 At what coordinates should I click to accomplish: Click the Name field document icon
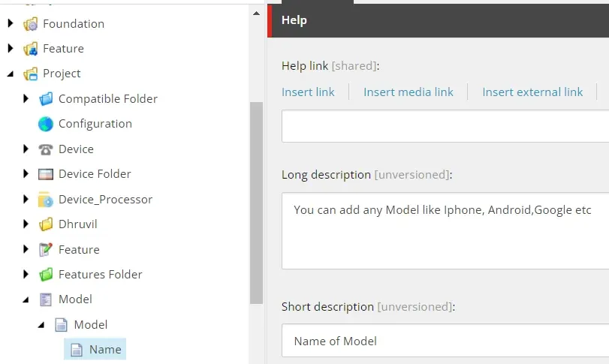click(77, 350)
